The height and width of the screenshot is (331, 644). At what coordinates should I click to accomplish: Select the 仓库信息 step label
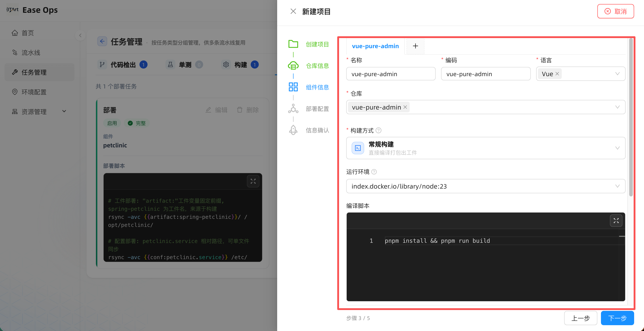317,66
